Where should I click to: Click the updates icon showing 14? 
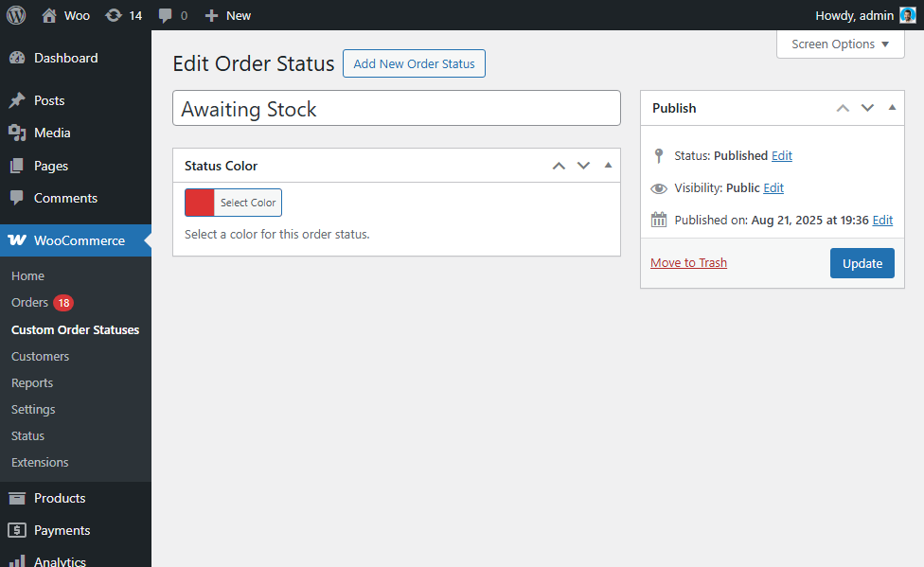114,15
